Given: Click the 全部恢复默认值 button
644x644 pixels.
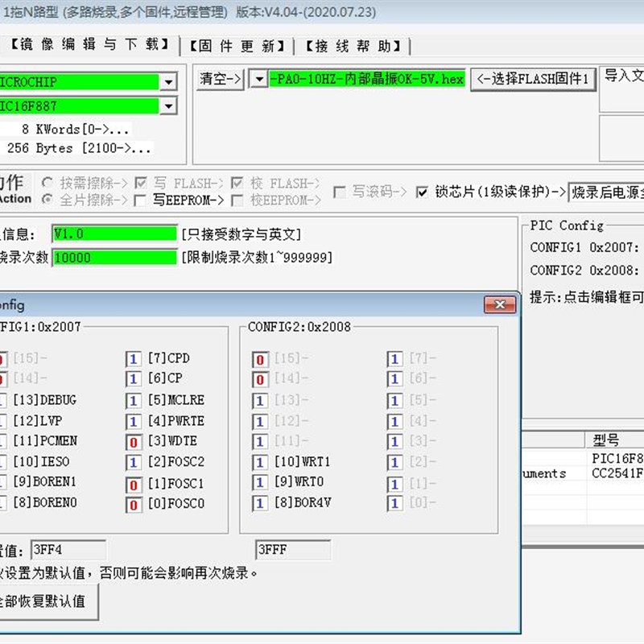Looking at the screenshot, I should coord(48,601).
